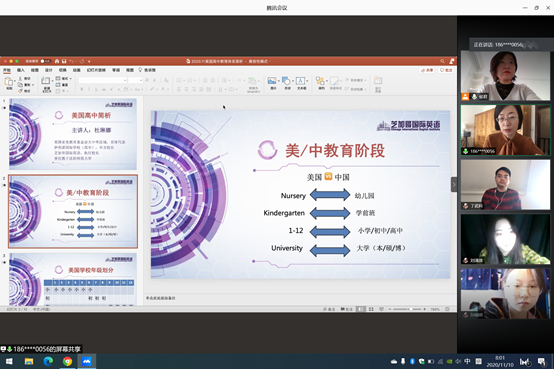
Task: Select slide 3 thumbnail in slide panel
Action: click(x=73, y=279)
